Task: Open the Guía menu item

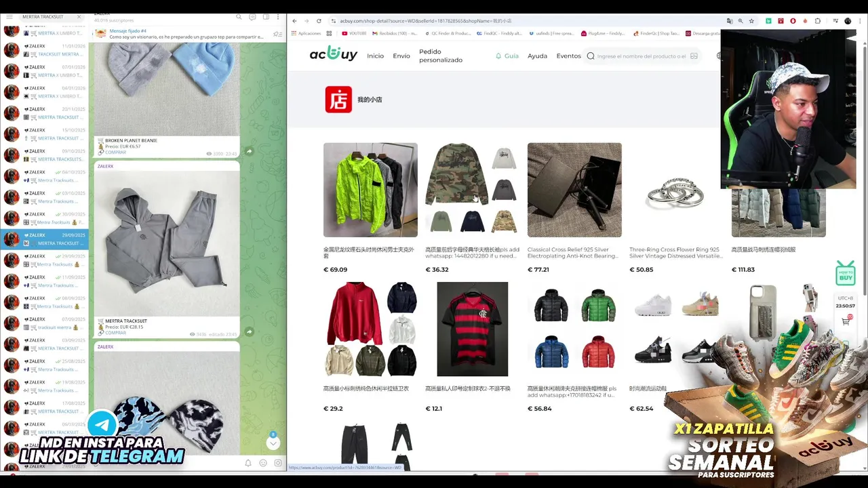Action: click(x=507, y=56)
